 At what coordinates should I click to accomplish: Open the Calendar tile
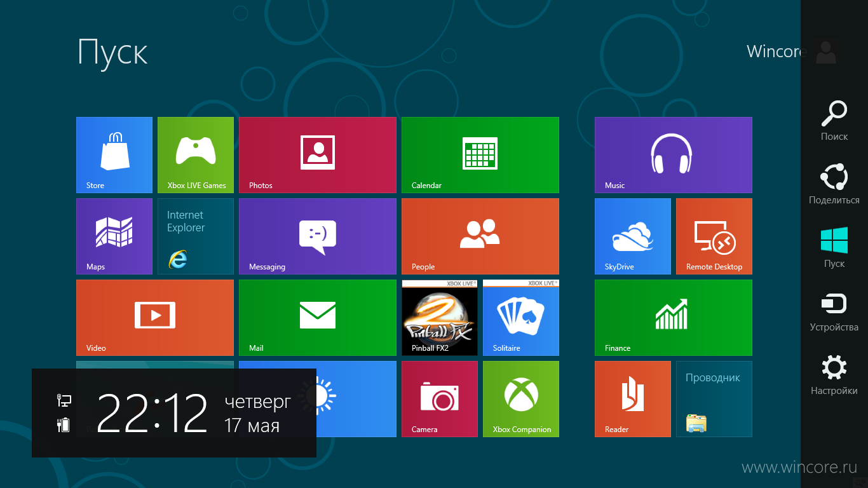[x=480, y=155]
